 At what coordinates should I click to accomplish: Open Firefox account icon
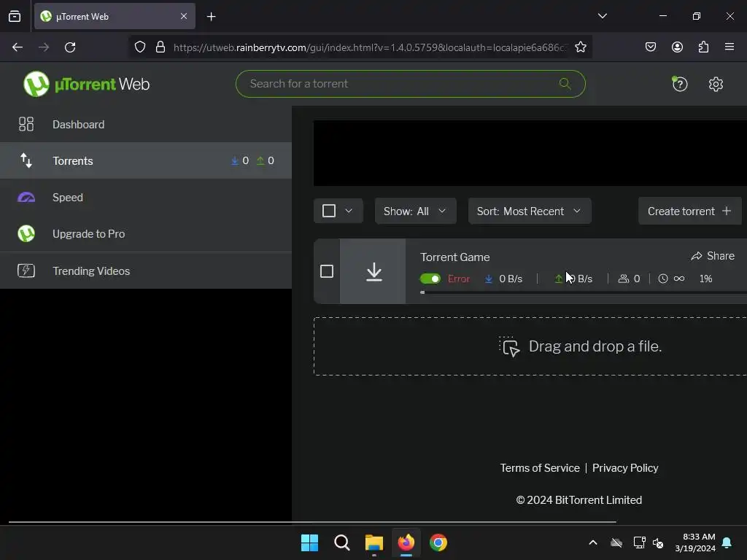pyautogui.click(x=677, y=47)
